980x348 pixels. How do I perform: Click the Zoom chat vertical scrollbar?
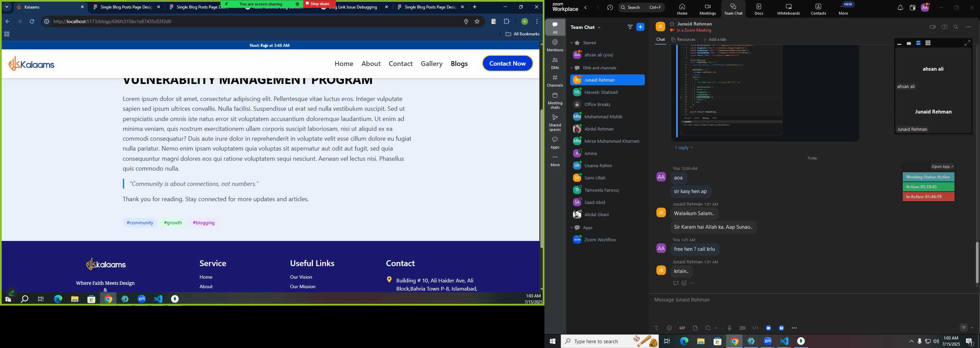[x=977, y=262]
